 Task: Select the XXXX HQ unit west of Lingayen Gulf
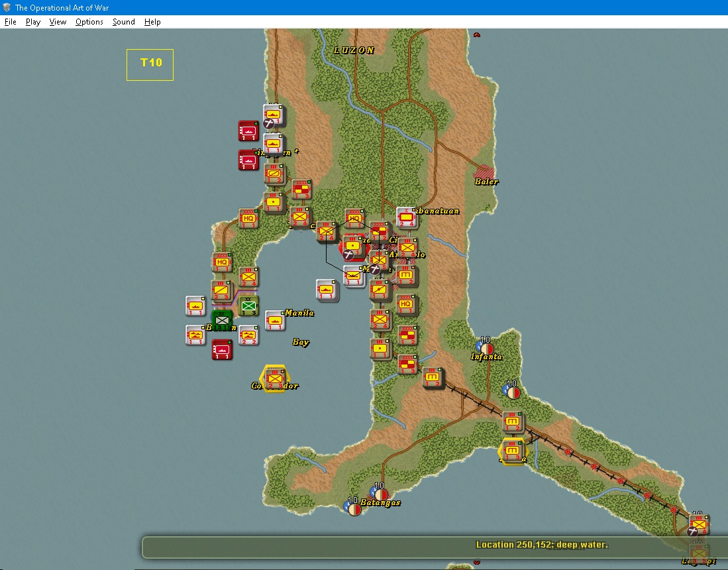(249, 218)
